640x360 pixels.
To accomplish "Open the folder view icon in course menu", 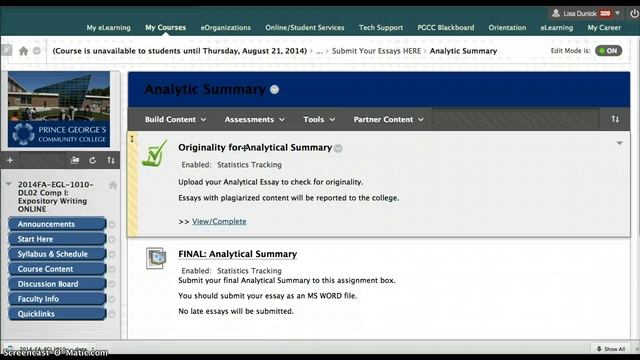I will point(75,160).
